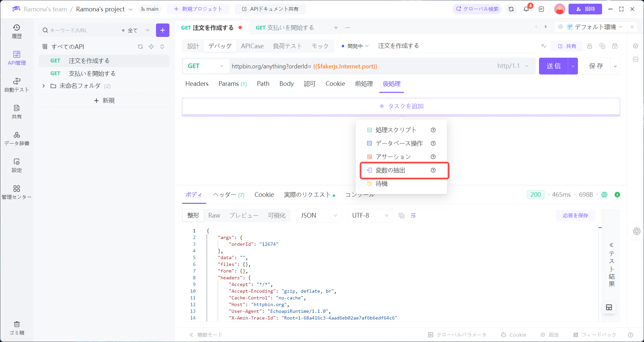Click the refresh icon in API list toolbar

[140, 47]
